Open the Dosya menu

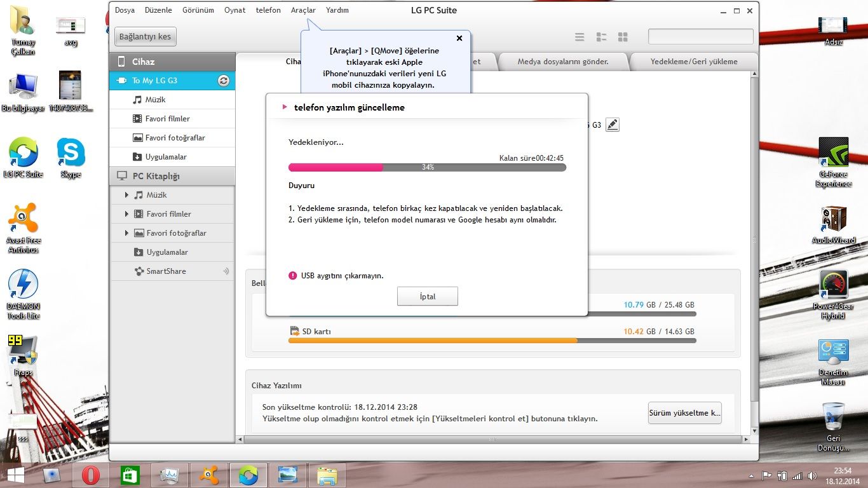pyautogui.click(x=125, y=10)
